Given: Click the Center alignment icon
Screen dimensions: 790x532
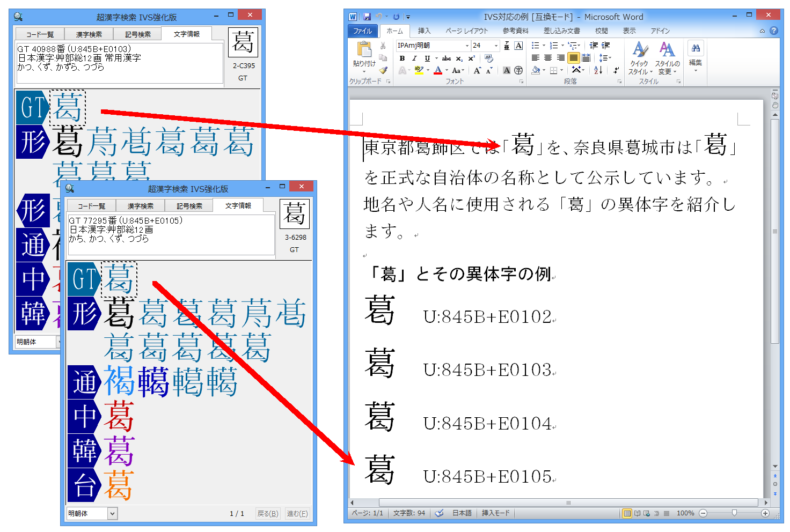Looking at the screenshot, I should point(548,58).
